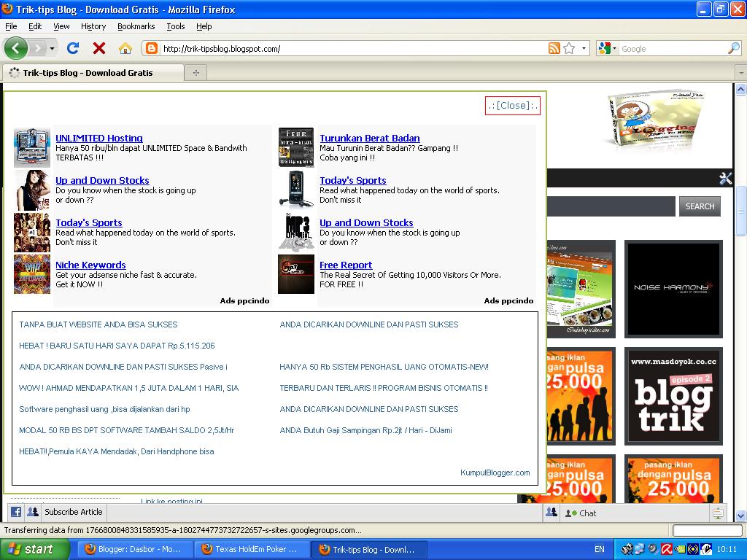The height and width of the screenshot is (560, 747).
Task: Open the Turunkan Berat Badan link
Action: coord(370,138)
